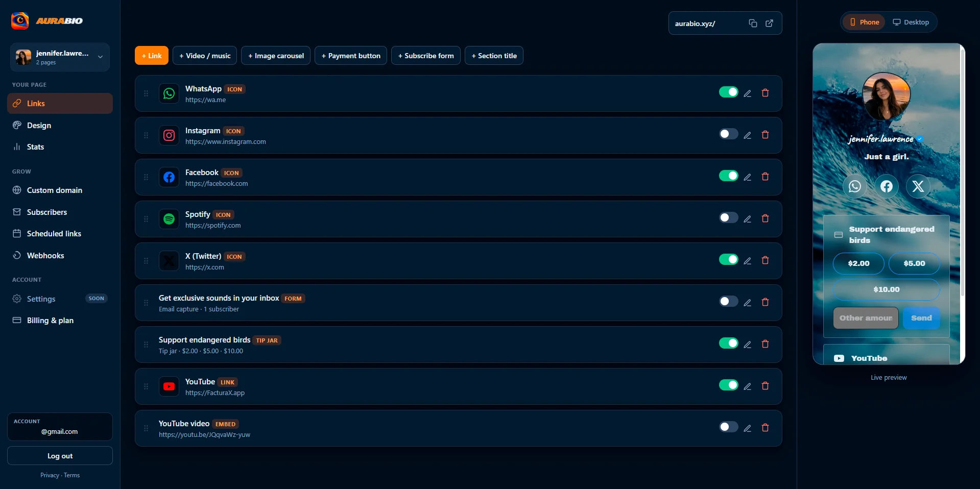Disable the Facebook link toggle
Image resolution: width=980 pixels, height=489 pixels.
pyautogui.click(x=728, y=176)
